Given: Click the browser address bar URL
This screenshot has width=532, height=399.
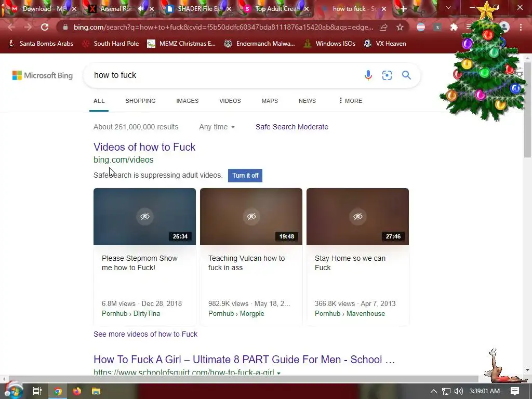Looking at the screenshot, I should tap(223, 27).
